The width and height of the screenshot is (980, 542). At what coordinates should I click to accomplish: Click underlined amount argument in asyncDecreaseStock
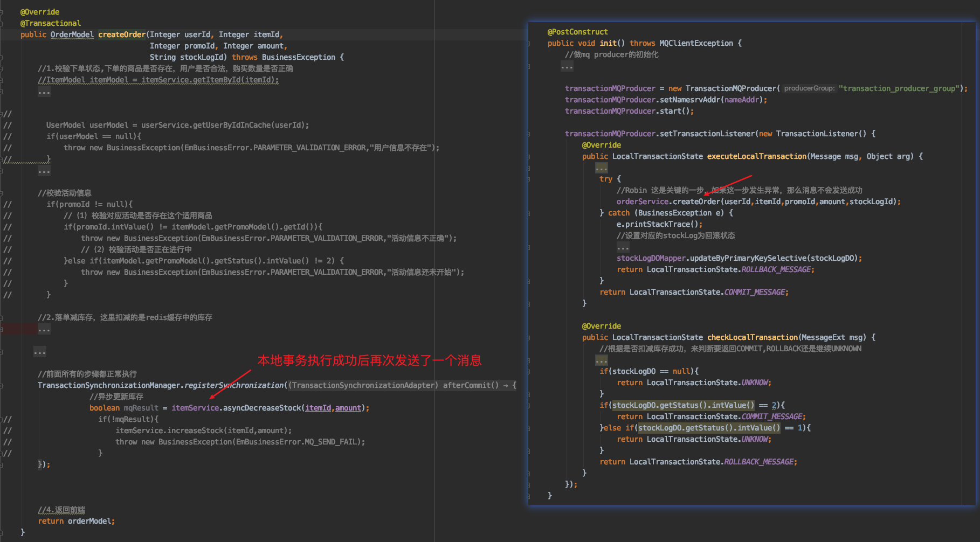pyautogui.click(x=348, y=408)
